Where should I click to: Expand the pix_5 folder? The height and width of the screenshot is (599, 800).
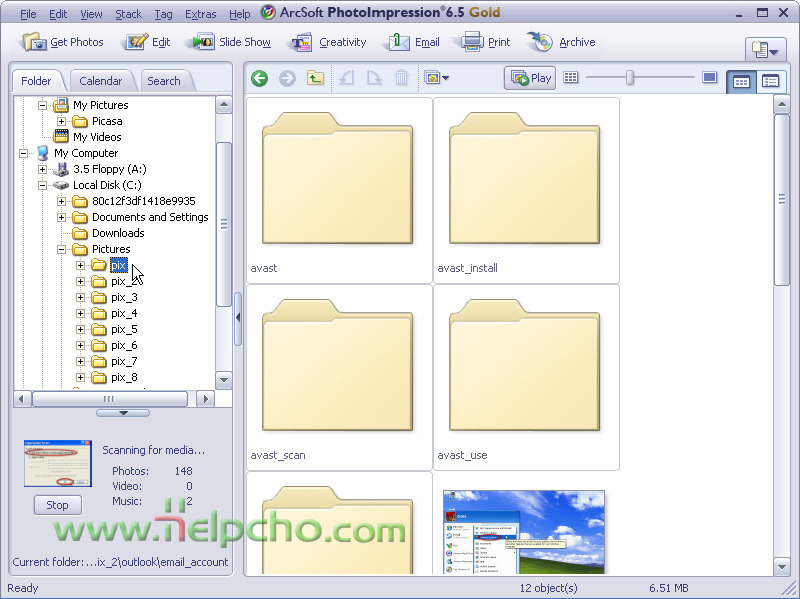point(80,330)
